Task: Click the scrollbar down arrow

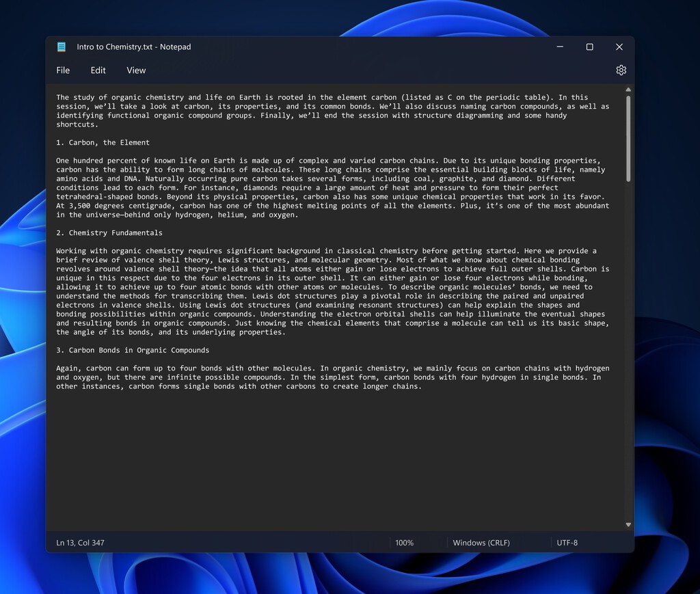Action: (x=628, y=524)
